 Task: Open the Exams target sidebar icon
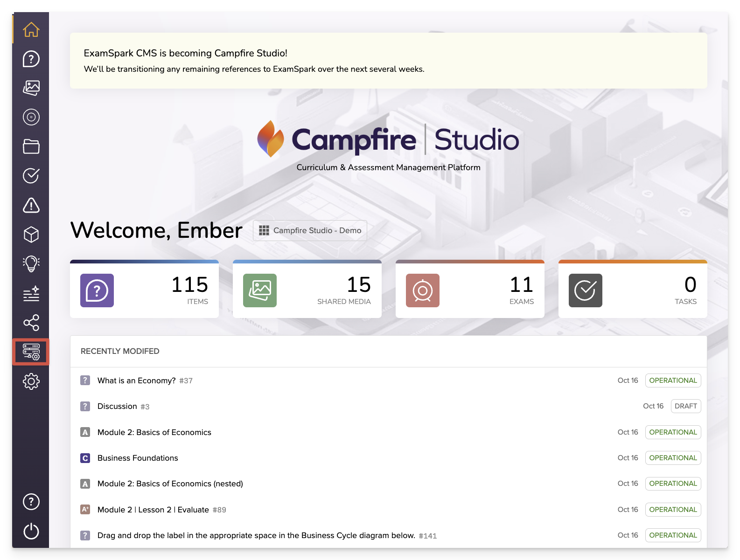31,117
